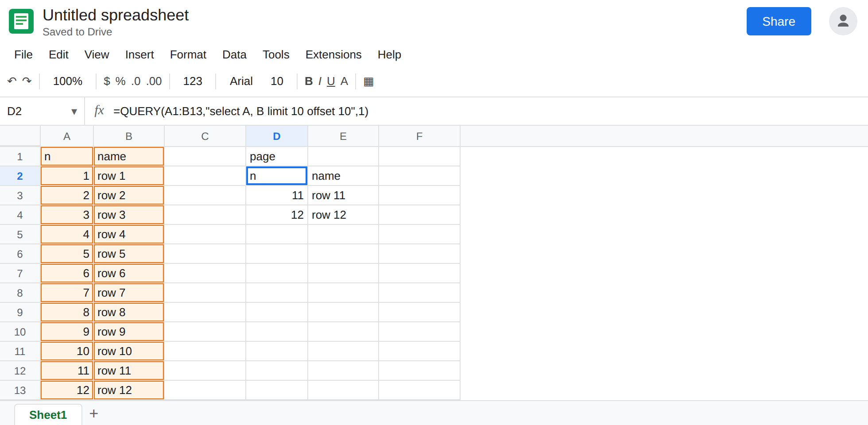Screen dimensions: 868x425
Task: Select row 7 header
Action: tap(20, 274)
